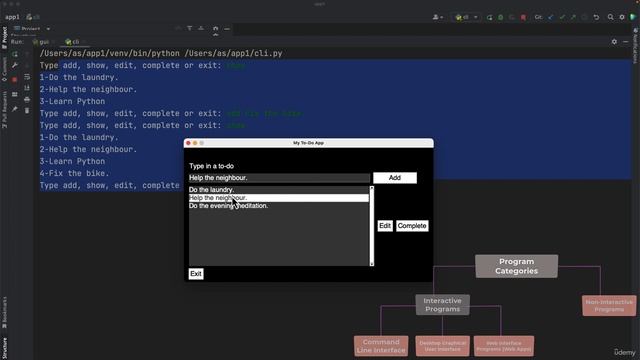Click the Git update project blue arrow
This screenshot has height=360, width=640.
point(551,17)
